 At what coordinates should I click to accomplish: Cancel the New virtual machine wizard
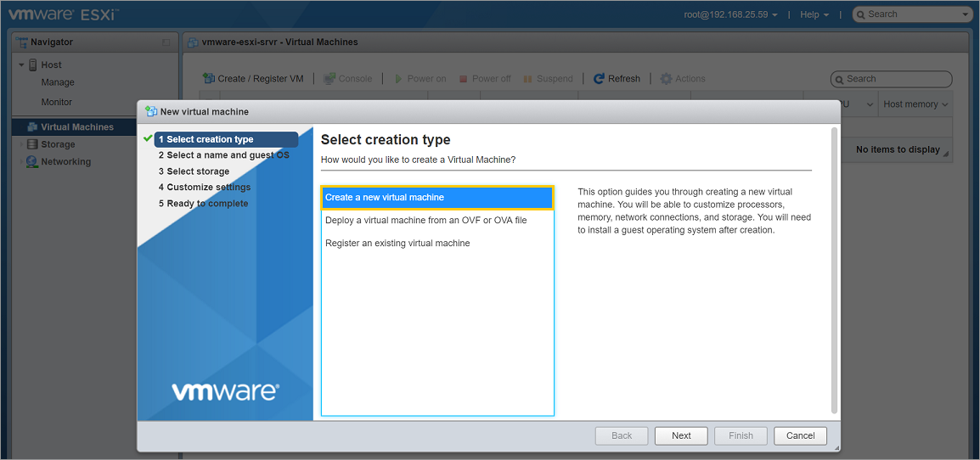[800, 435]
